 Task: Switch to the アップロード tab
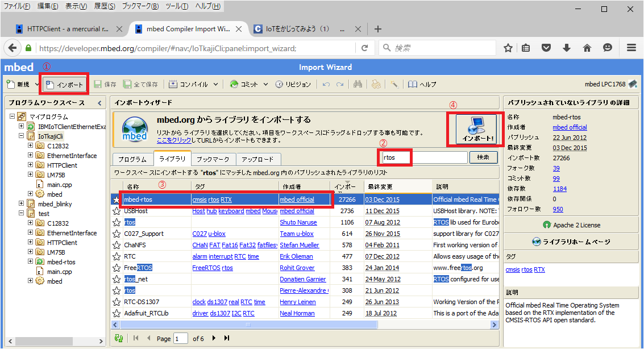(x=257, y=159)
